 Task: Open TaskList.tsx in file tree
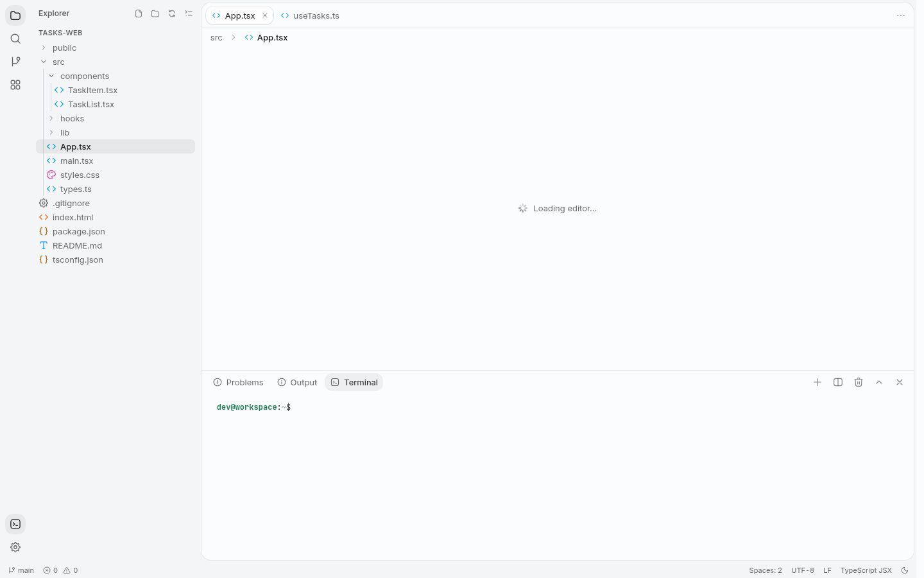pos(116,104)
